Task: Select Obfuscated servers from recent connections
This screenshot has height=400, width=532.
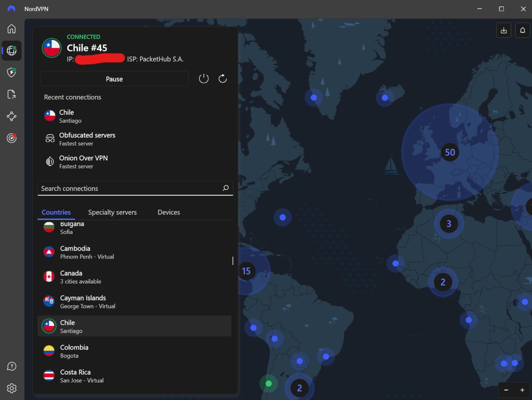Action: tap(87, 139)
